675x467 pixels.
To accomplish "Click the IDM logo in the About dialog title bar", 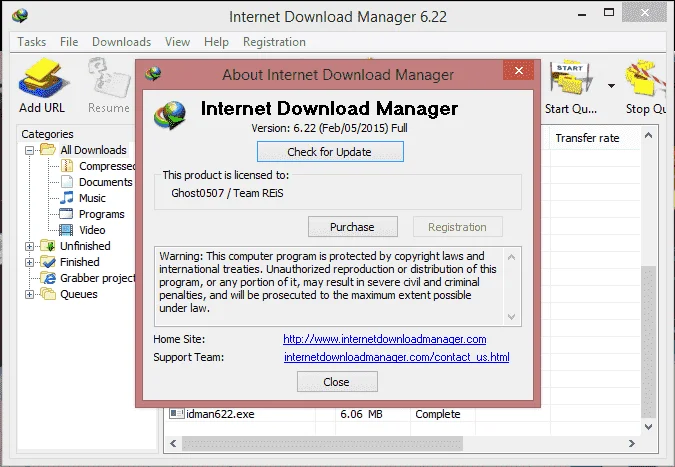I will click(x=153, y=74).
